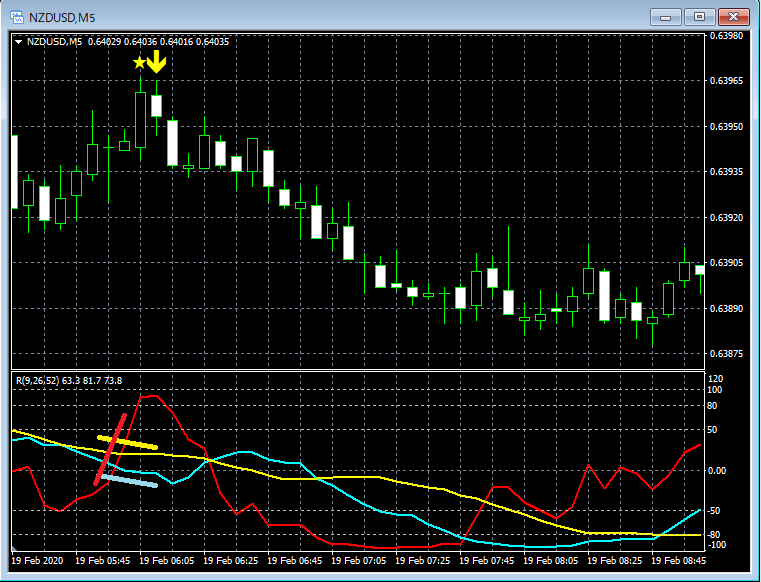Viewport: 761px width, 582px height.
Task: Click time label 19 Feb 08:25
Action: (615, 561)
